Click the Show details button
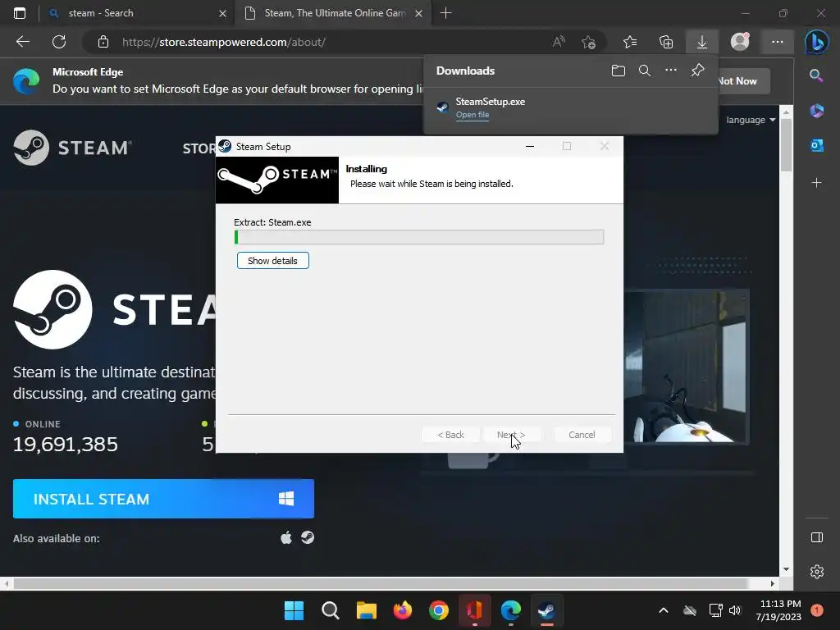Screen dimensions: 840x630 pos(272,260)
